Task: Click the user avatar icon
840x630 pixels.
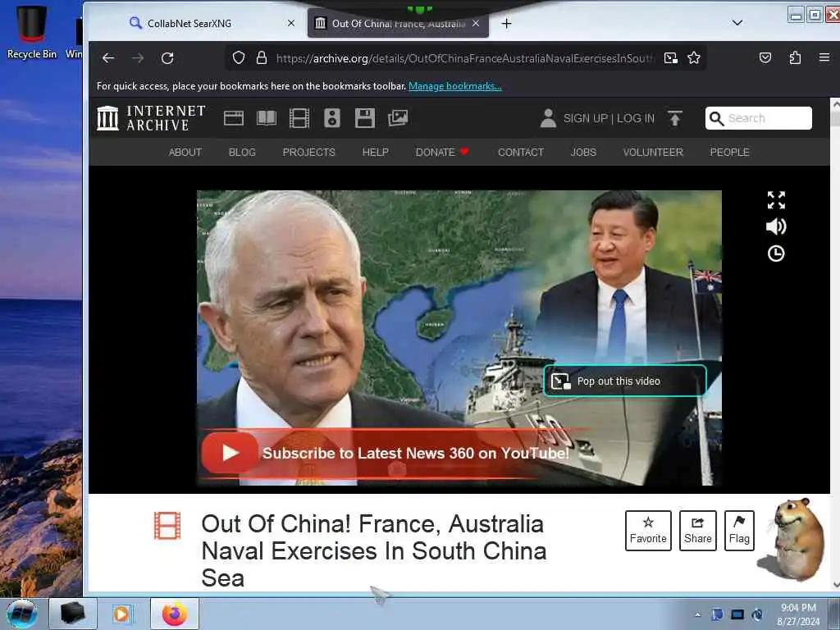Action: click(x=548, y=118)
